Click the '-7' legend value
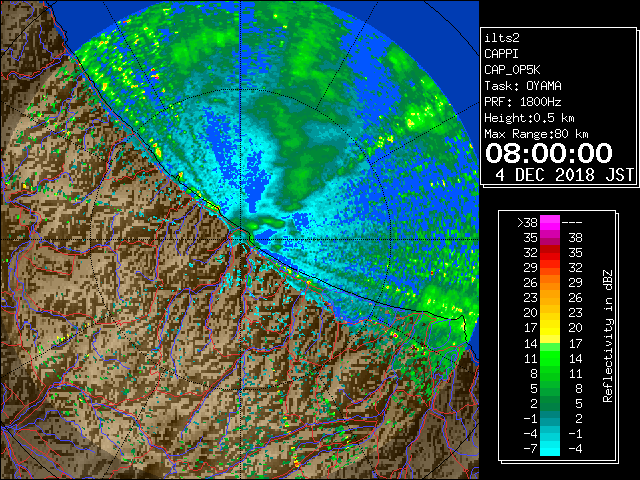This screenshot has width=640, height=480. [x=530, y=449]
